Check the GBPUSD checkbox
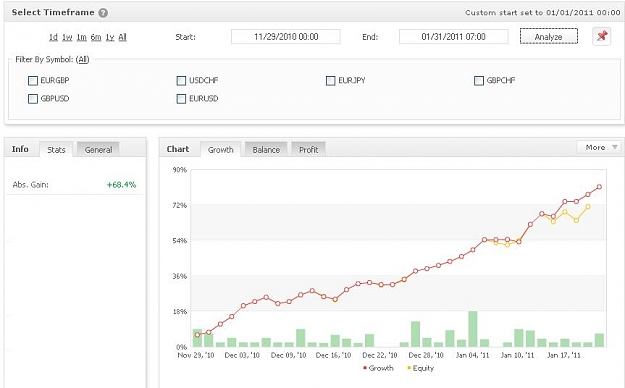Image resolution: width=625 pixels, height=388 pixels. pos(33,98)
